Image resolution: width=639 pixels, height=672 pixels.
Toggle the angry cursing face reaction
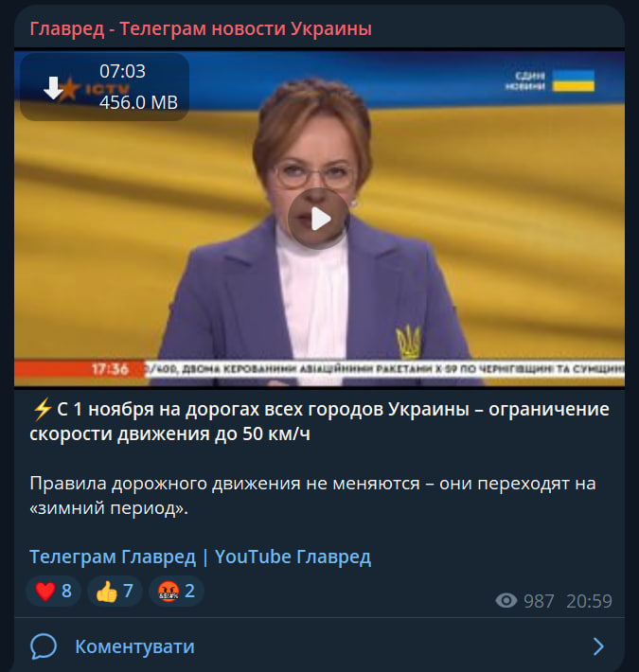176,591
